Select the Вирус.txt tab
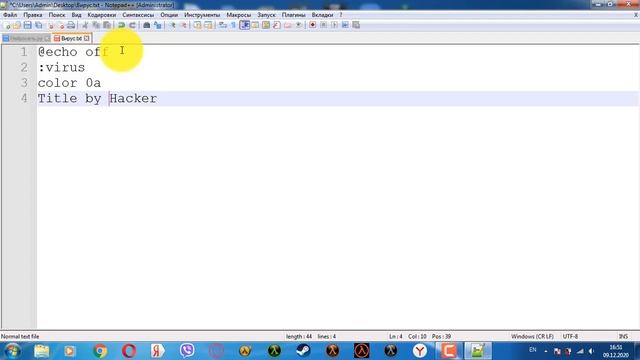This screenshot has width=640, height=360. 71,38
